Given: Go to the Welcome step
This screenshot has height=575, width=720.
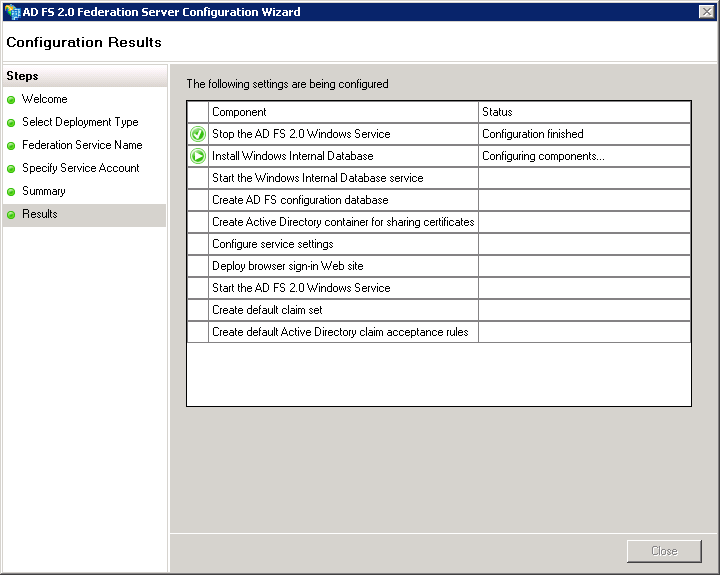Looking at the screenshot, I should click(x=45, y=99).
